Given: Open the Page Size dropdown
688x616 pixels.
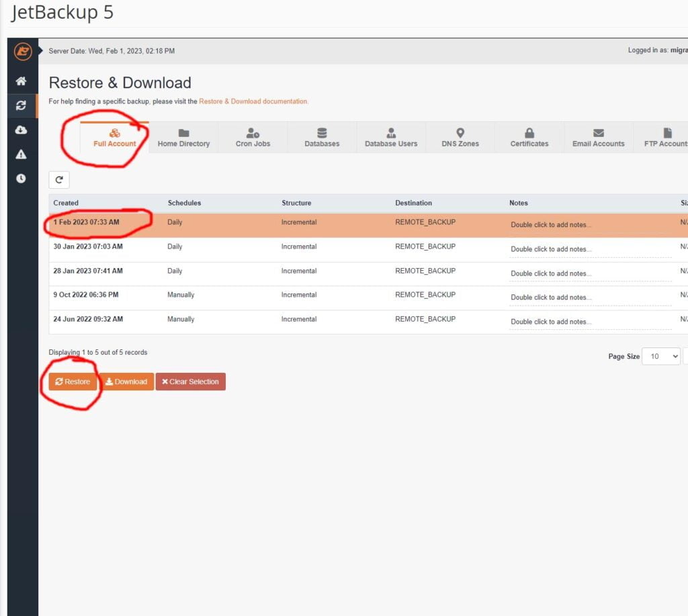Looking at the screenshot, I should [x=661, y=356].
